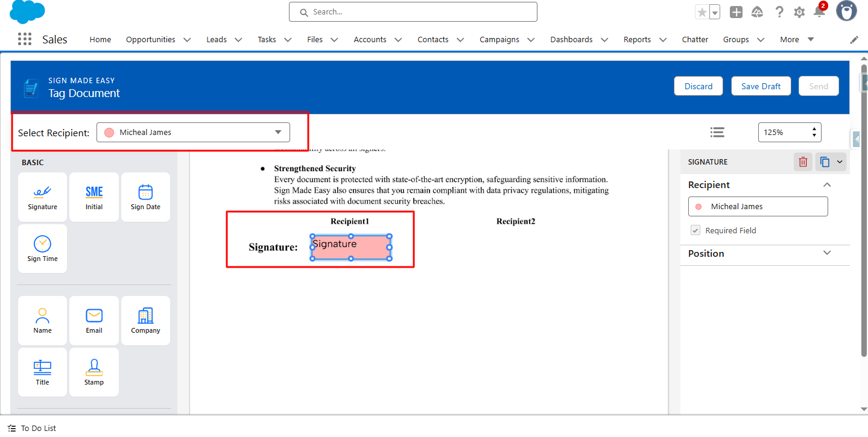Delete the selected signature field
Viewport: 868px width, 437px height.
coord(803,162)
